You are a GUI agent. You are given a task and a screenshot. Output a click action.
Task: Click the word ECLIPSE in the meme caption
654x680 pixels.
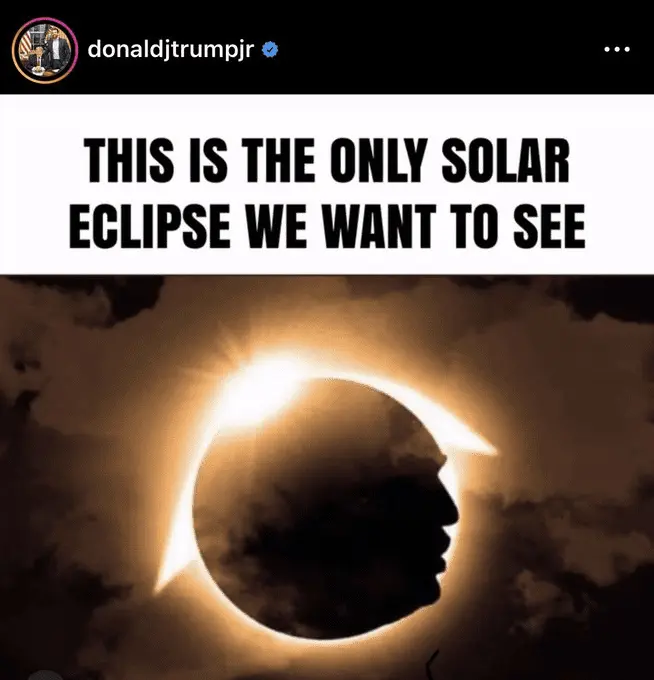[150, 226]
